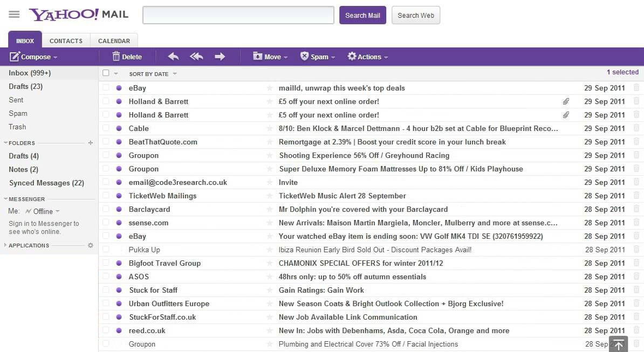
Task: Click the Yahoo! Mail logo
Action: pyautogui.click(x=78, y=15)
